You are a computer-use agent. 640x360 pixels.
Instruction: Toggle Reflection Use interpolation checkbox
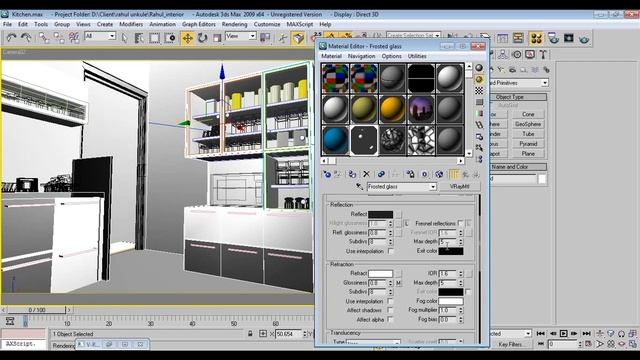pyautogui.click(x=391, y=251)
